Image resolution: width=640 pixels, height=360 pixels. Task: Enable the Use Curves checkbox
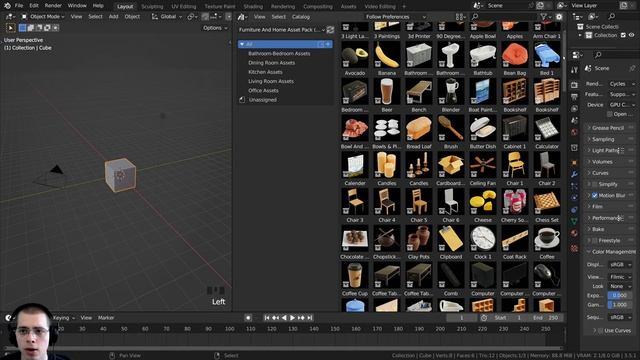600,331
